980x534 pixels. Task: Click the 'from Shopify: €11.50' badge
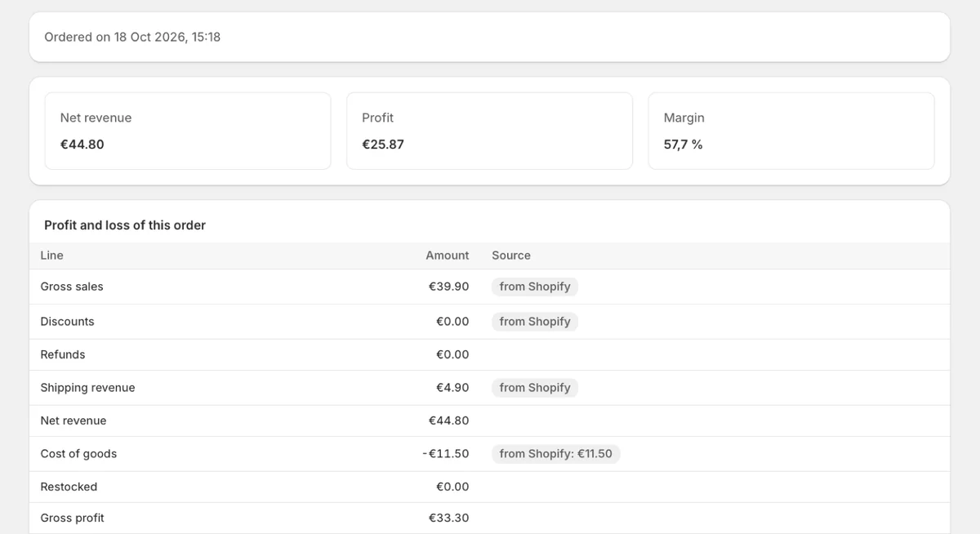(x=556, y=454)
